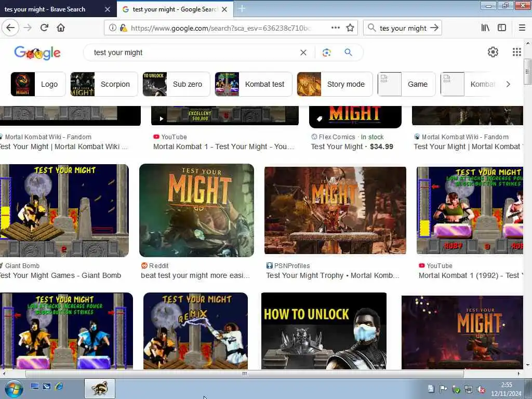
Task: Open the Test Your Might Remix image
Action: tap(195, 331)
